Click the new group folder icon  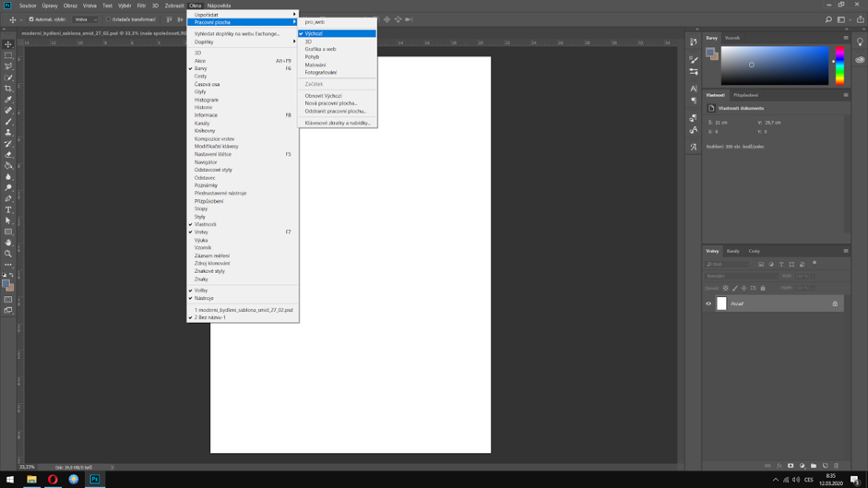pyautogui.click(x=814, y=466)
